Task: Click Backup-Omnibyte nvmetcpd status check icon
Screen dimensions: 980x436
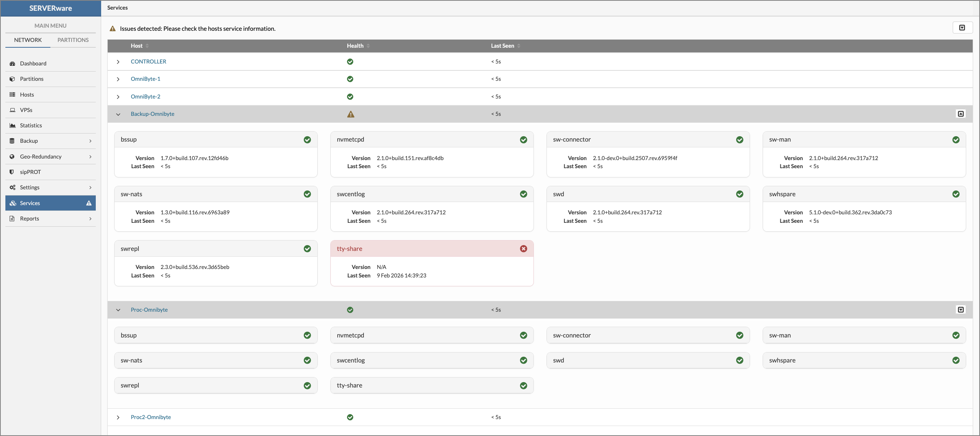Action: tap(523, 140)
